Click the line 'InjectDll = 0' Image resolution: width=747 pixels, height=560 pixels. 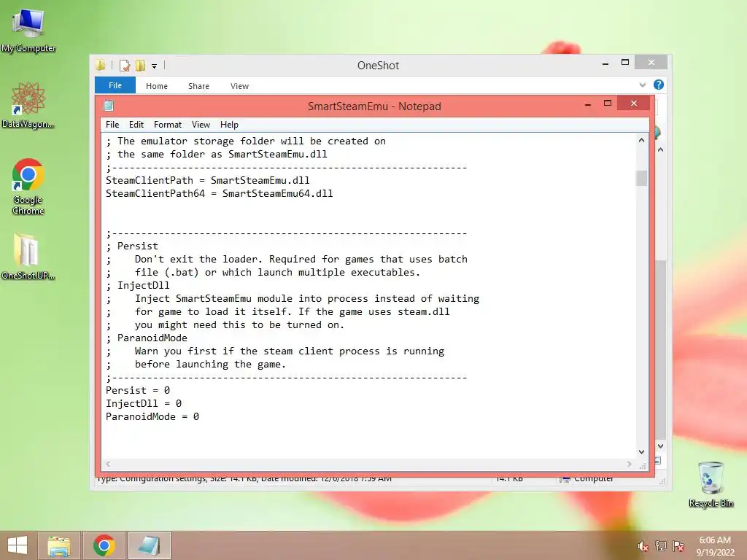tap(144, 403)
